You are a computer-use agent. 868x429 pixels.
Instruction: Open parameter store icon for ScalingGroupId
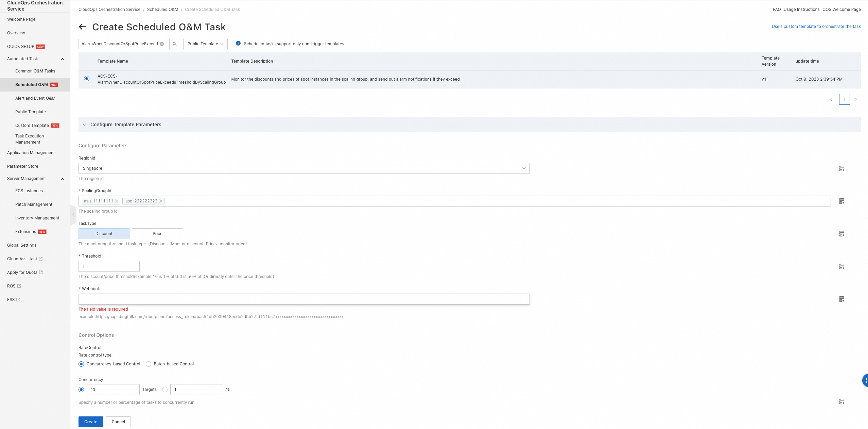(x=842, y=201)
